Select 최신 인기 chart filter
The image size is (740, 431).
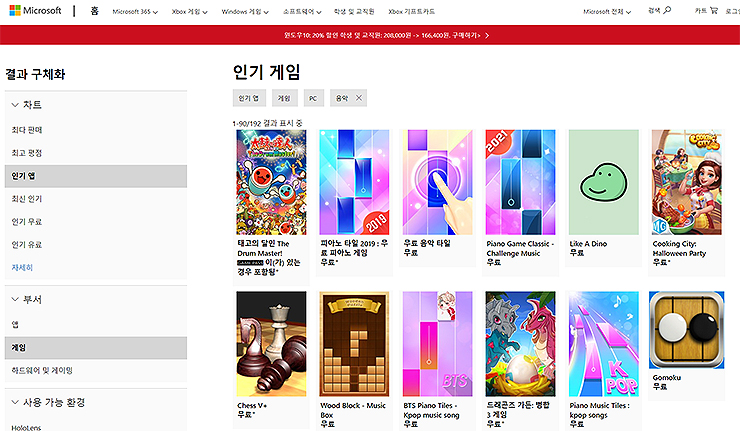[27, 199]
